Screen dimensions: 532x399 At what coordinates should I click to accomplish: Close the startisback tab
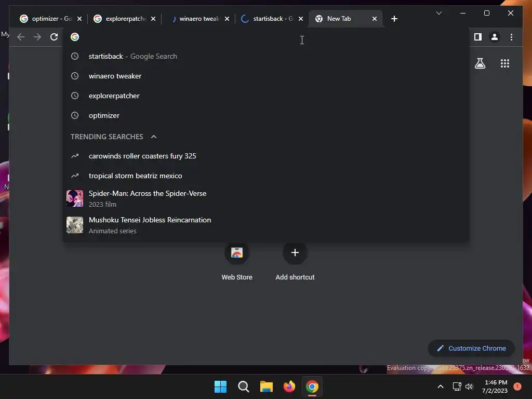[301, 19]
